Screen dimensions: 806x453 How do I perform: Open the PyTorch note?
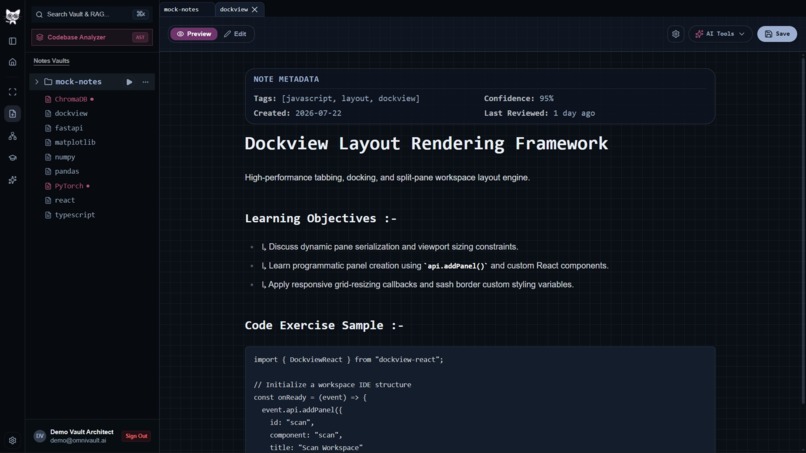69,186
